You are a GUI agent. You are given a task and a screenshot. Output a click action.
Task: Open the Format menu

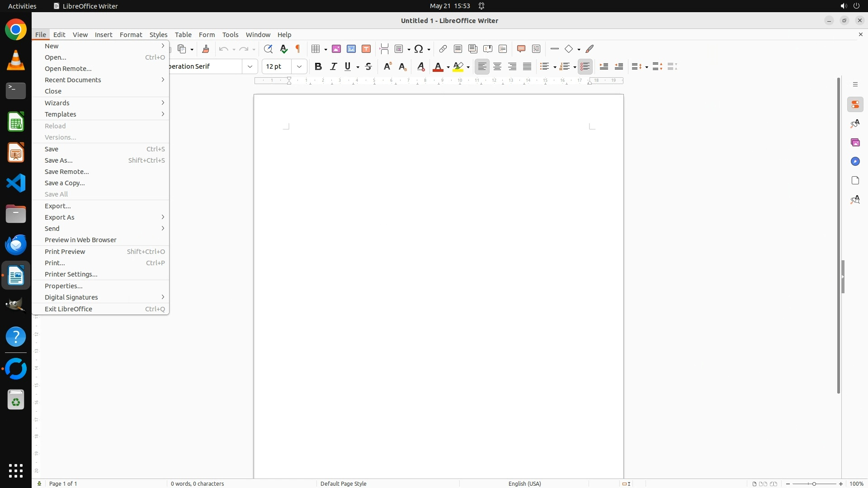tap(131, 34)
